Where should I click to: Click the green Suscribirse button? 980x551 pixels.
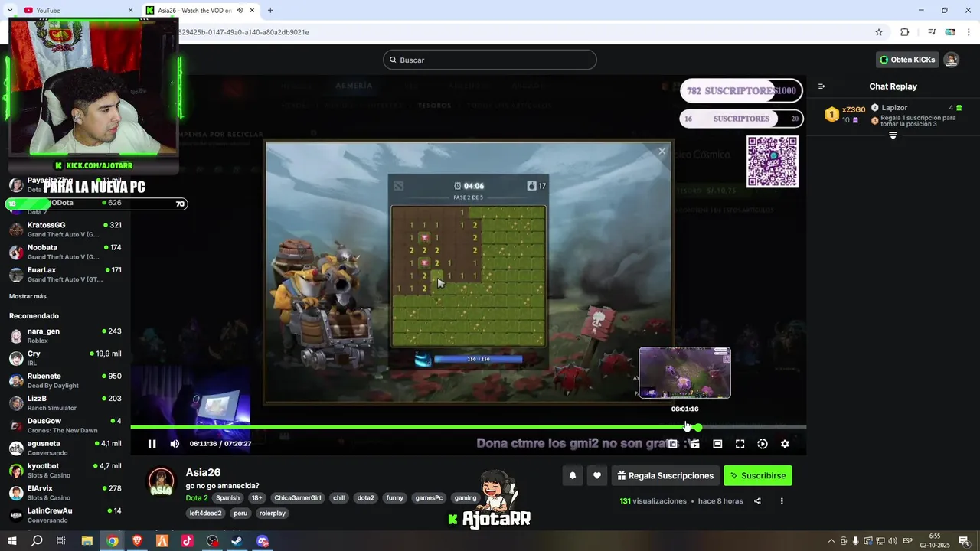tap(758, 475)
